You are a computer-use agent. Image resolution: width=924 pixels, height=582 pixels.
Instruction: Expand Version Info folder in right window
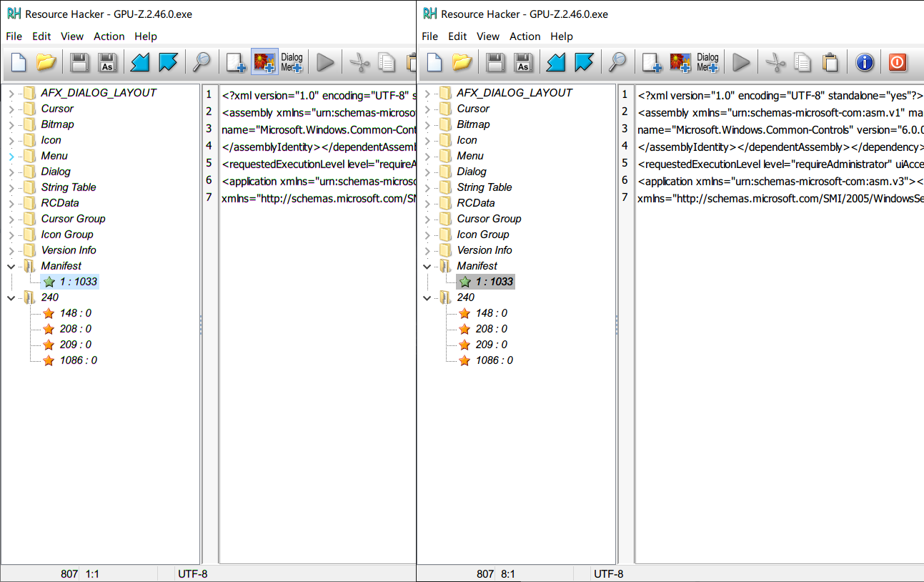[x=427, y=250]
